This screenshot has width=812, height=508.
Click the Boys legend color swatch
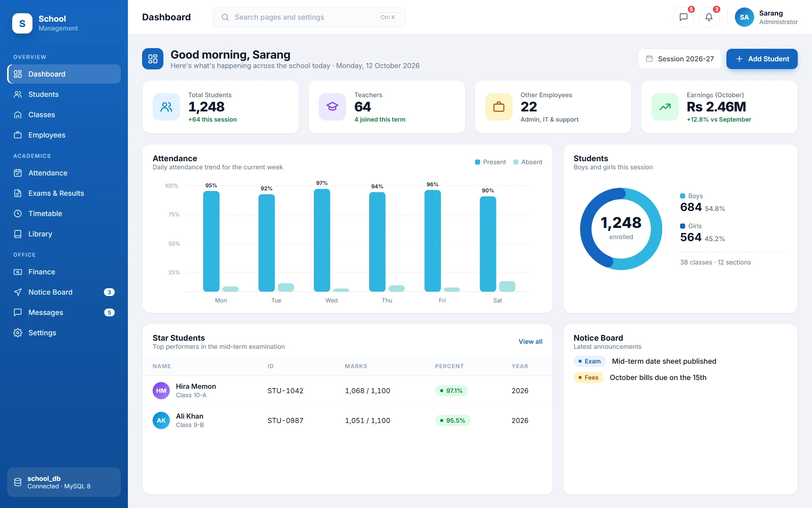682,196
